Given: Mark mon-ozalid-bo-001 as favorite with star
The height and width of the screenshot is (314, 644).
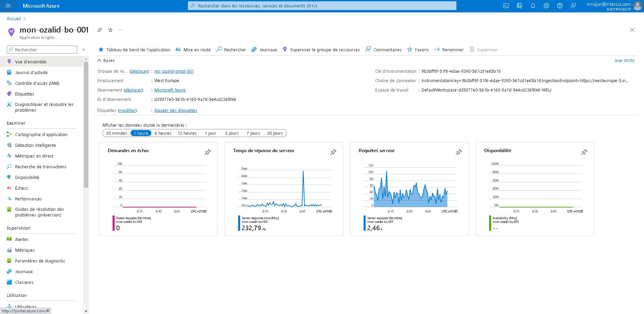Looking at the screenshot, I should click(x=110, y=30).
